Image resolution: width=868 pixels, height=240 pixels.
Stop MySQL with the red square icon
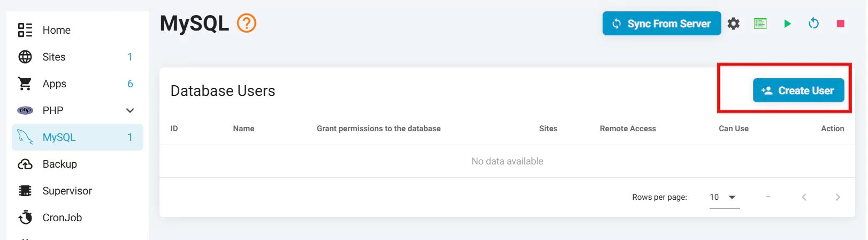[840, 24]
